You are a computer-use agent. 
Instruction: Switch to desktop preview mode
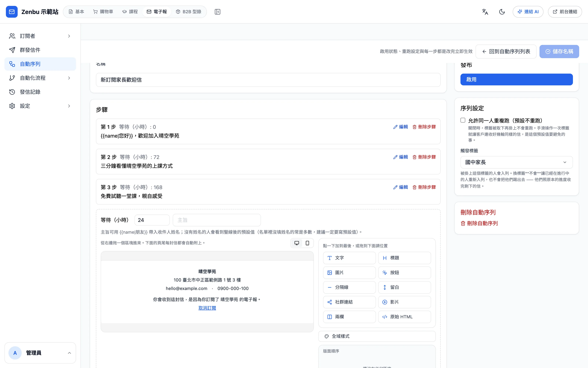(x=297, y=243)
